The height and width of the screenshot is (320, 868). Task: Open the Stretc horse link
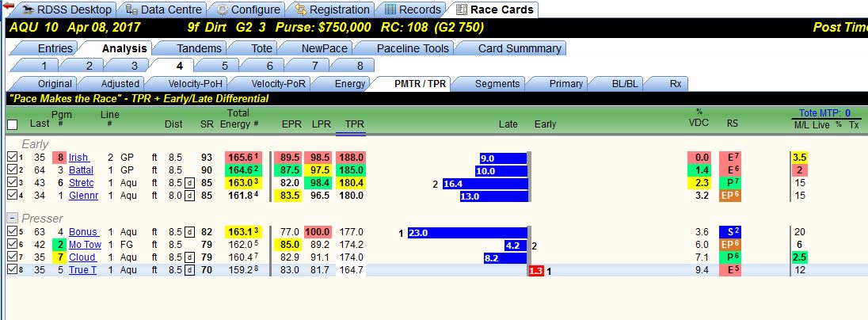click(82, 183)
